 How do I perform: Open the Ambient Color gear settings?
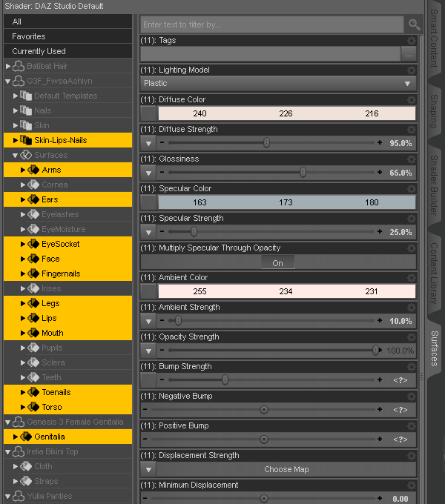click(411, 278)
